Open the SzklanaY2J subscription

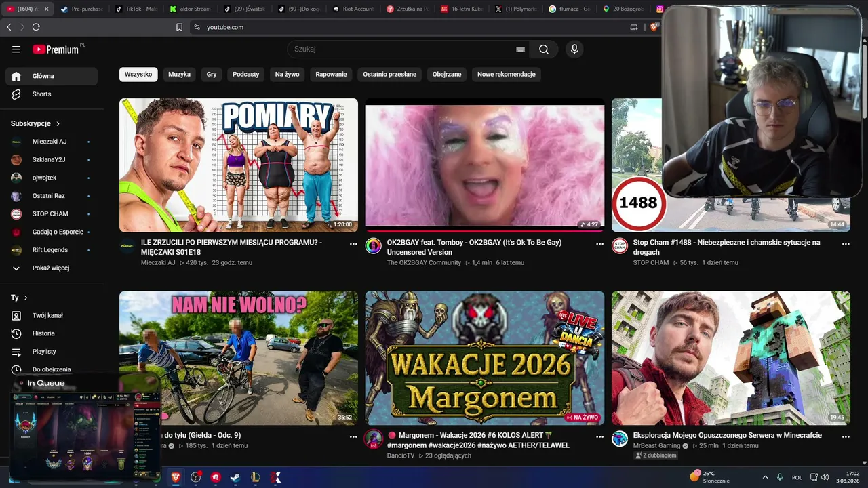52,159
